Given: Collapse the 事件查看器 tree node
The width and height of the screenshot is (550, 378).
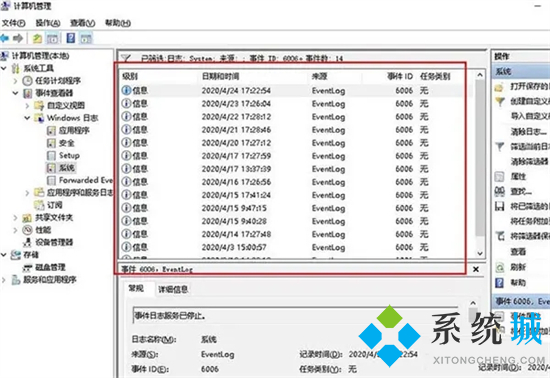Looking at the screenshot, I should 15,93.
